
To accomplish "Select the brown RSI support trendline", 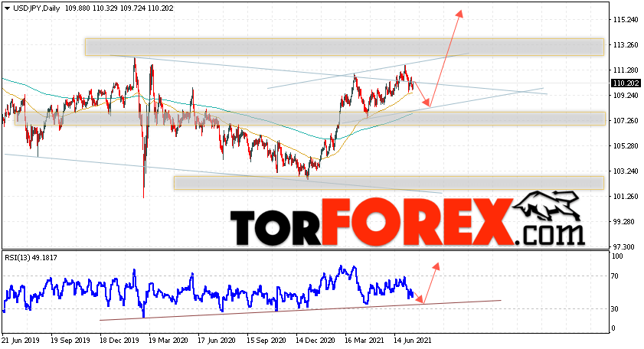I will pos(300,311).
